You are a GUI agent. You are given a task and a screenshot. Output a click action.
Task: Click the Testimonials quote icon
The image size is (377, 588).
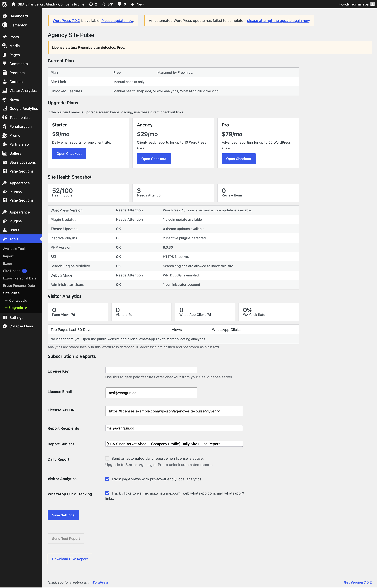coord(5,118)
